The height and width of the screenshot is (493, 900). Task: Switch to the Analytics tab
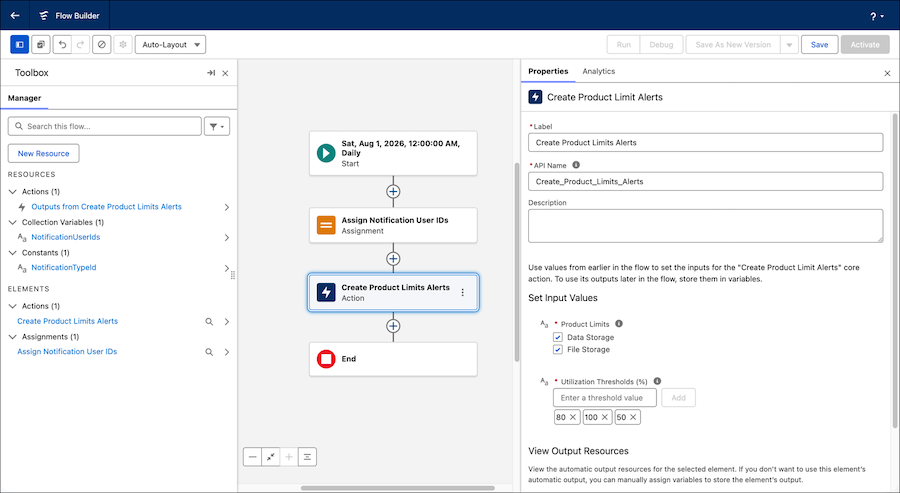point(599,71)
